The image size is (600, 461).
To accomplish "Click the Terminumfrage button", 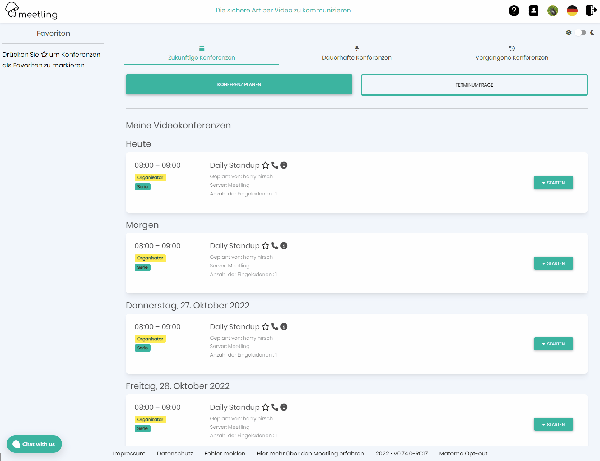I will click(474, 85).
